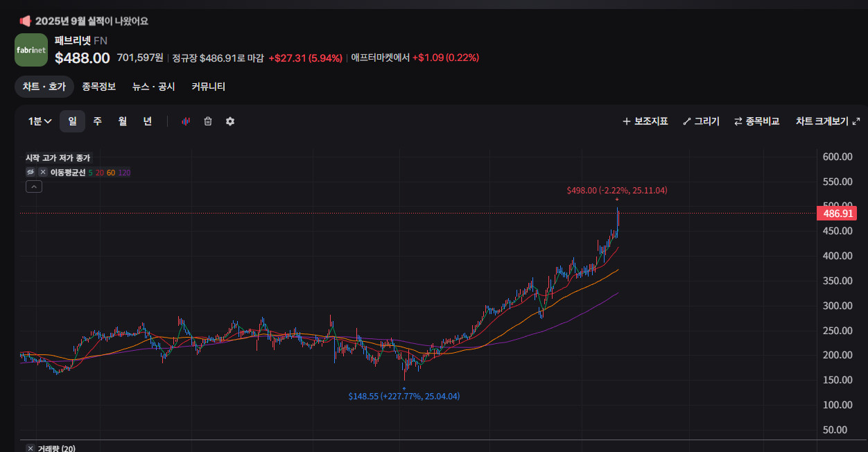Switch to 년 yearly interval
This screenshot has width=868, height=452.
click(148, 121)
